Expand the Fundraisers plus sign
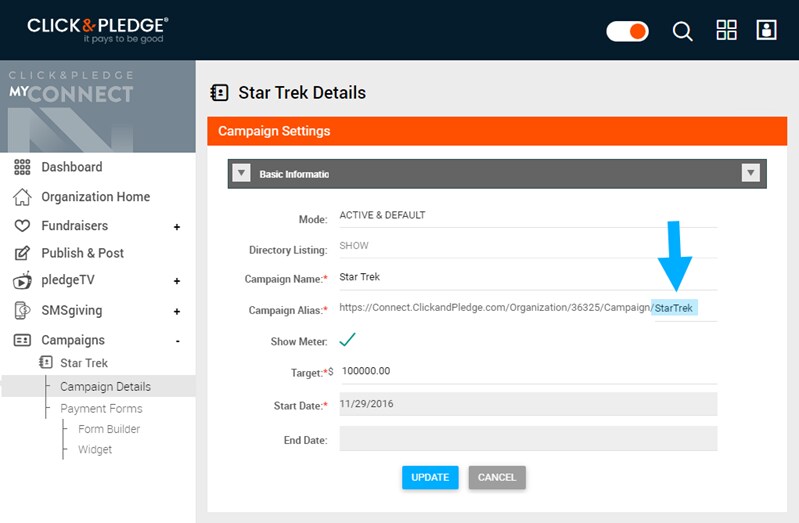The image size is (799, 523). click(x=177, y=227)
